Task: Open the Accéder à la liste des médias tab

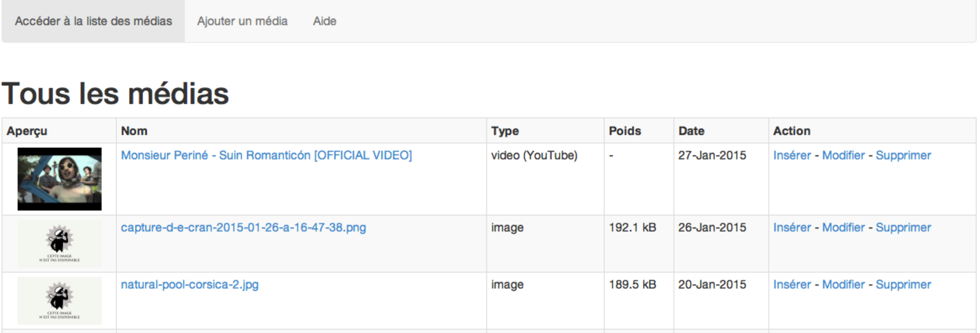Action: point(93,21)
